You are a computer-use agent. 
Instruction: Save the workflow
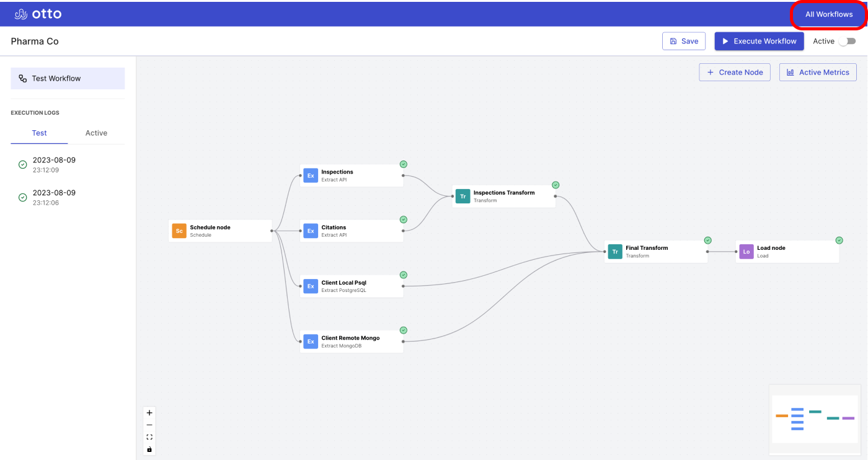tap(684, 41)
